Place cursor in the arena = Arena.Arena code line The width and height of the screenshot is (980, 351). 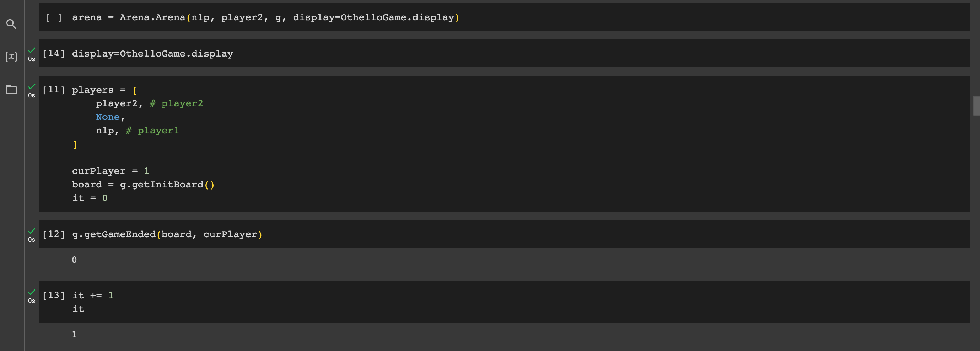click(x=265, y=17)
